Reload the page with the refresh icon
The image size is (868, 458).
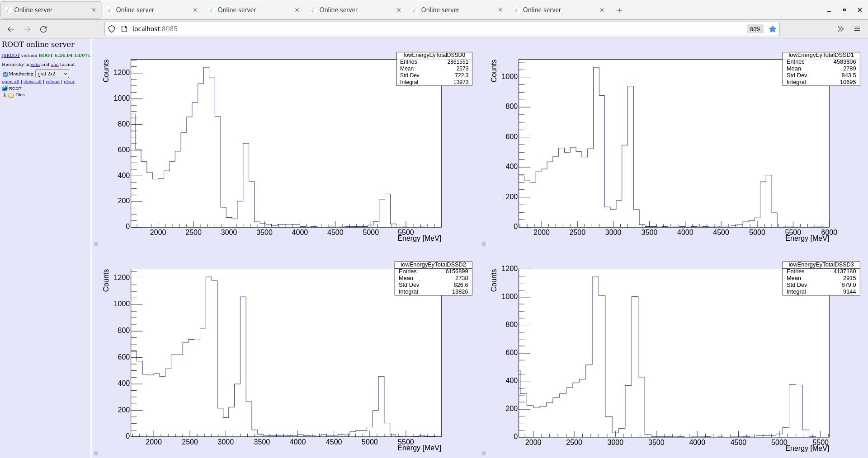43,29
